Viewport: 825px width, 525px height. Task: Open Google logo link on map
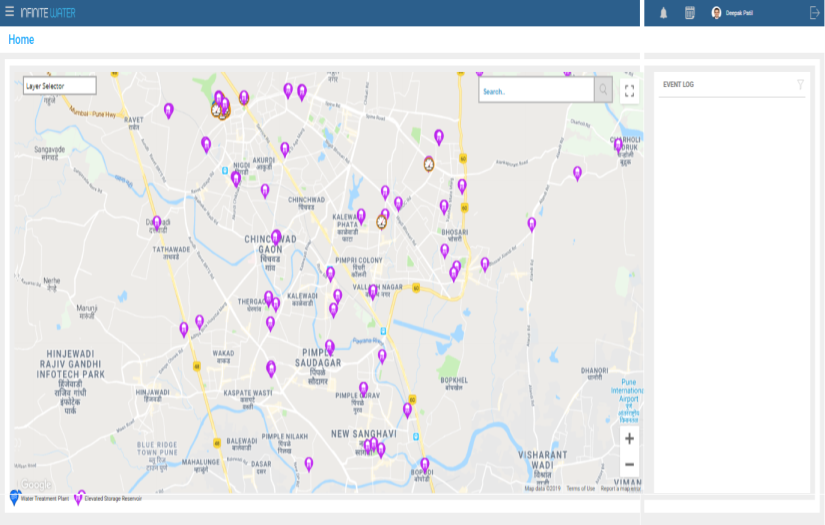36,484
